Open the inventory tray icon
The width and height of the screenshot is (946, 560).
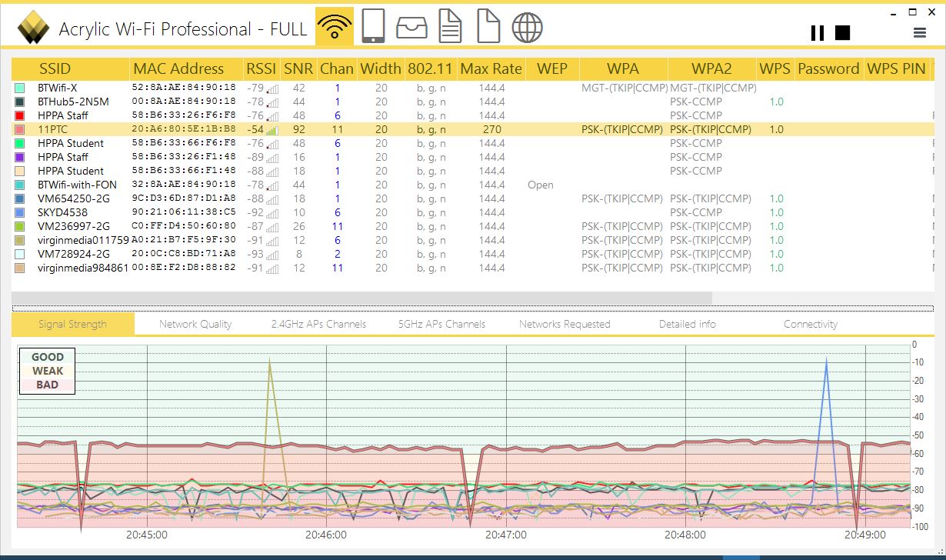411,27
